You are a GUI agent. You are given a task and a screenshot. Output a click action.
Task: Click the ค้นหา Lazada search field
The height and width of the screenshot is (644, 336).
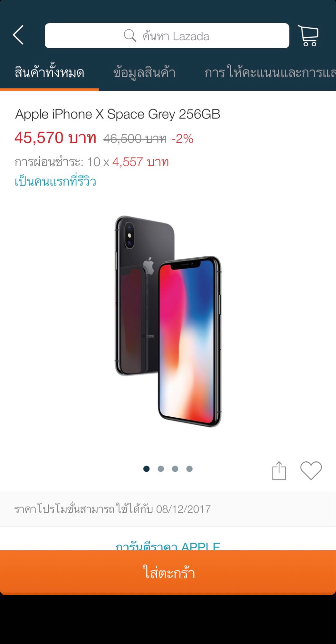[167, 35]
